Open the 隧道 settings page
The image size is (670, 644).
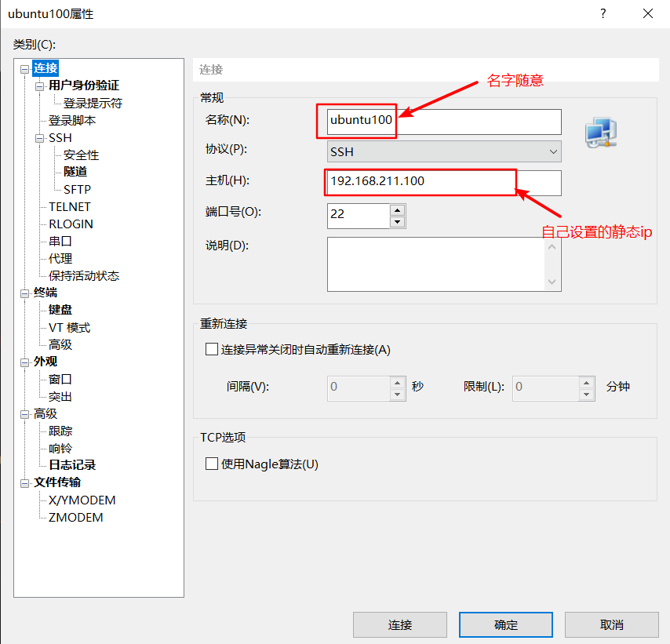(75, 172)
